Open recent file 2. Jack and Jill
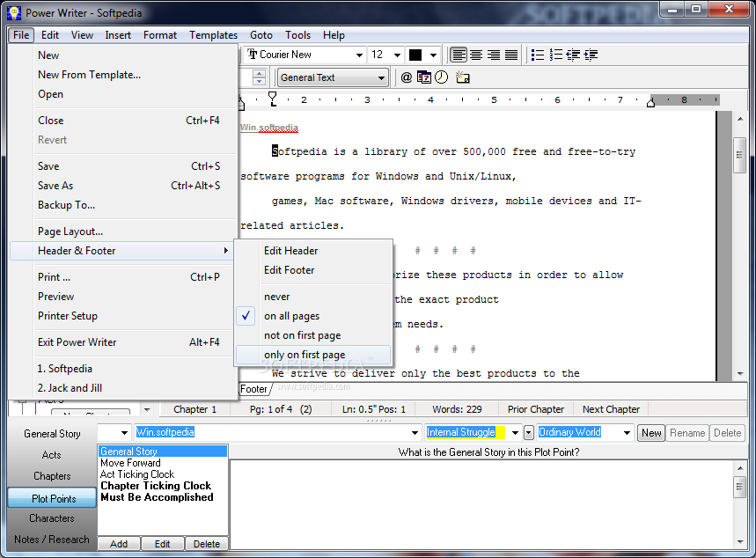 (70, 388)
